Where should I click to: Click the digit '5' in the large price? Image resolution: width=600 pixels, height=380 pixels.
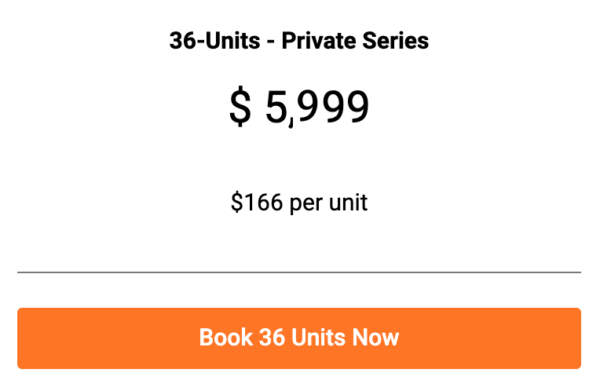276,106
